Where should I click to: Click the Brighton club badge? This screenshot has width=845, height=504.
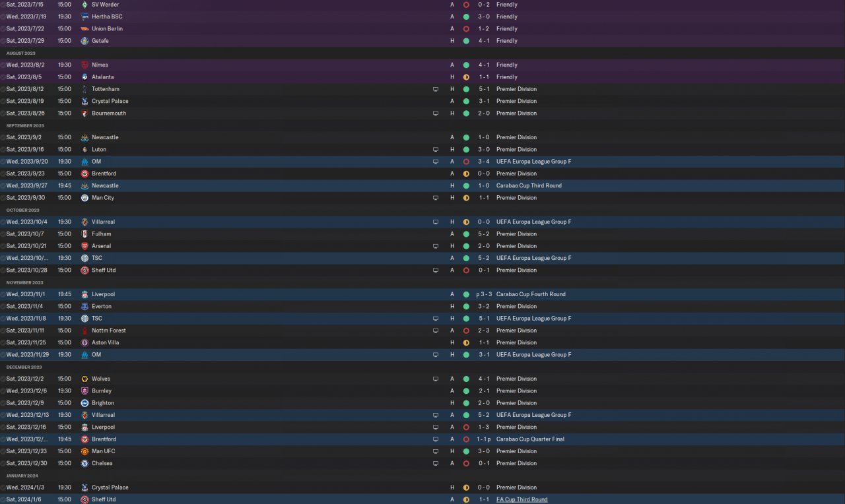[x=84, y=403]
